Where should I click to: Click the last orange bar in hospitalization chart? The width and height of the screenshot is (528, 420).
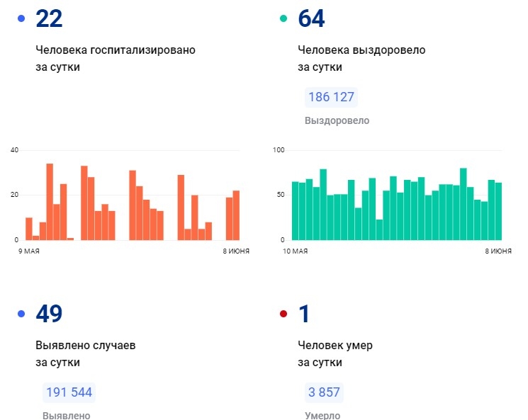[x=236, y=215]
